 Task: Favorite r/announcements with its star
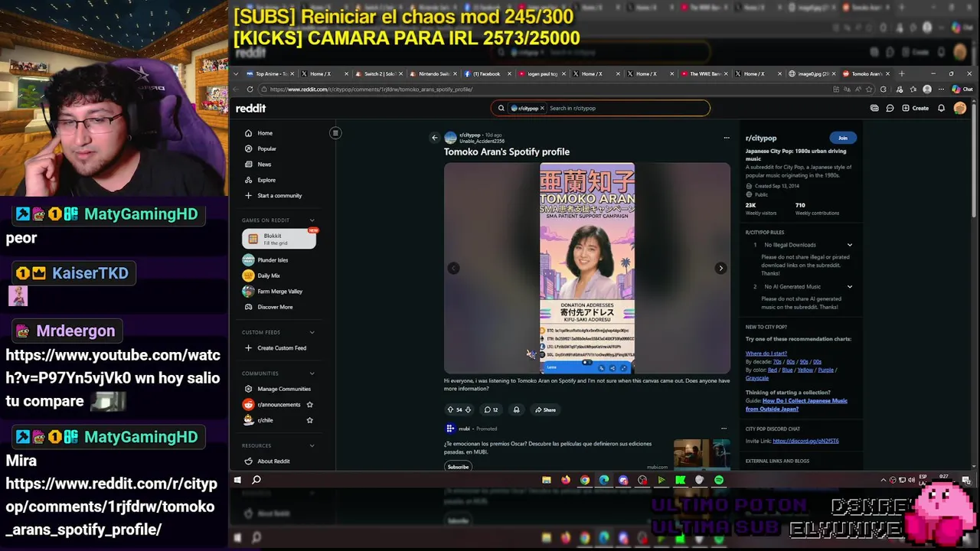[x=309, y=404]
